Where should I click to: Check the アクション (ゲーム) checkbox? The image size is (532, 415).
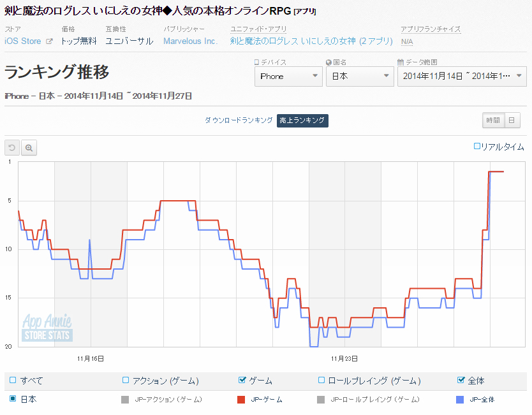126,380
